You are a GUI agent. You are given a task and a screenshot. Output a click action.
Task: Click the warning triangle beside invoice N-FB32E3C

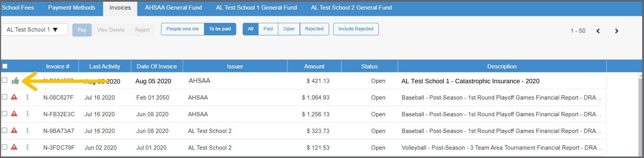tap(14, 114)
